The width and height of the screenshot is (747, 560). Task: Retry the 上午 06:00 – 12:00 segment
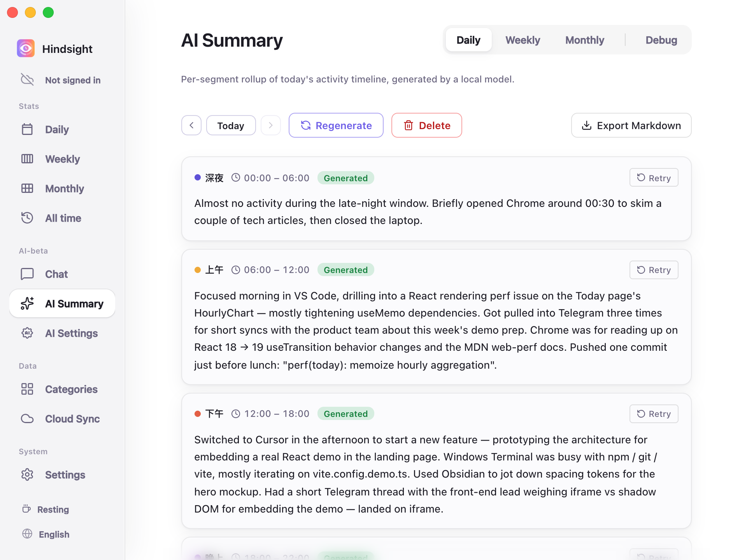coord(654,269)
